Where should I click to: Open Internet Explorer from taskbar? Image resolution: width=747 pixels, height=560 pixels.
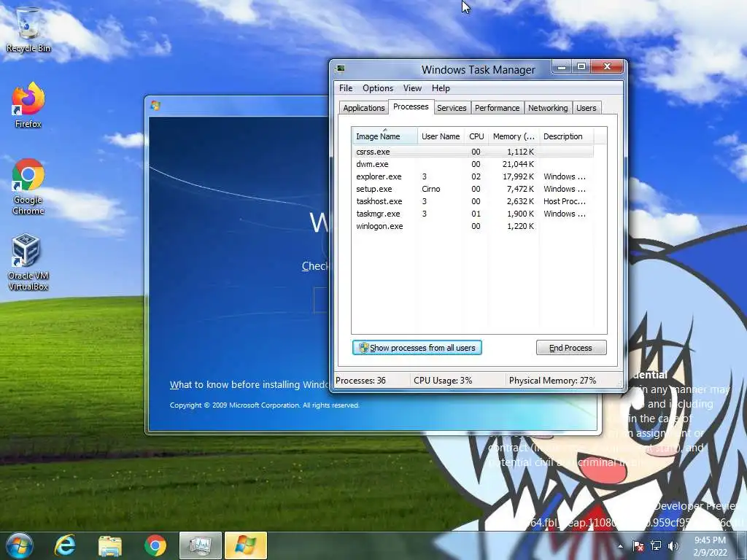(x=64, y=545)
